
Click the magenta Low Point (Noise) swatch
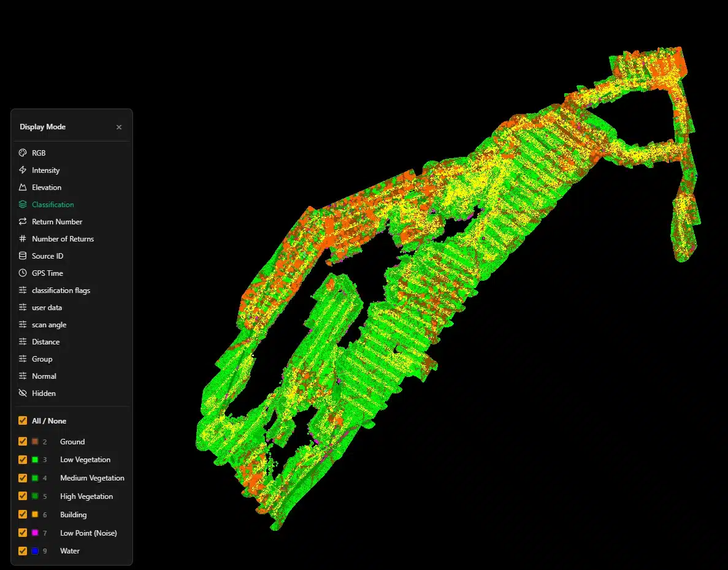point(35,533)
